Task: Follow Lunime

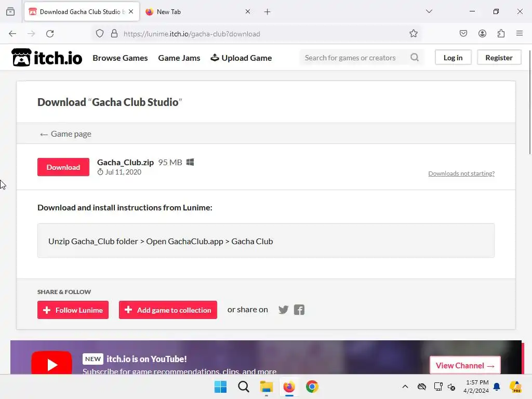Action: [73, 310]
